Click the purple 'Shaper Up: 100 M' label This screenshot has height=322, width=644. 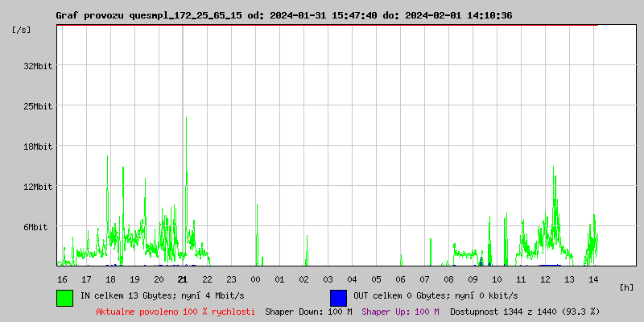tap(400, 311)
